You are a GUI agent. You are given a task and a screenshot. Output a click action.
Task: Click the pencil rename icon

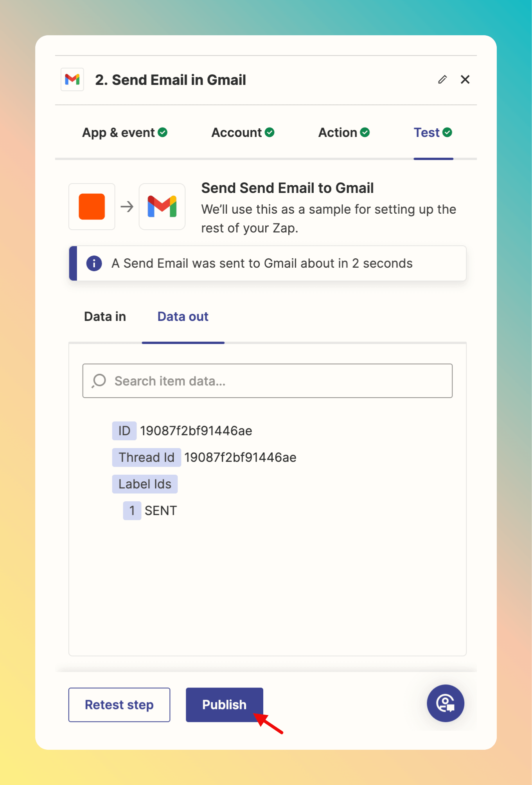[x=442, y=79]
